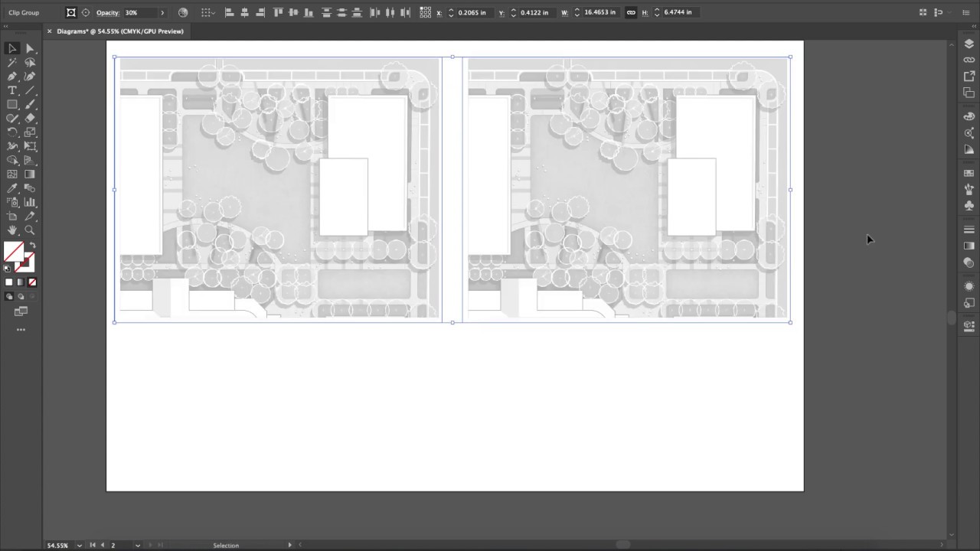Select the Eyedropper tool
The height and width of the screenshot is (551, 980).
pyautogui.click(x=12, y=188)
